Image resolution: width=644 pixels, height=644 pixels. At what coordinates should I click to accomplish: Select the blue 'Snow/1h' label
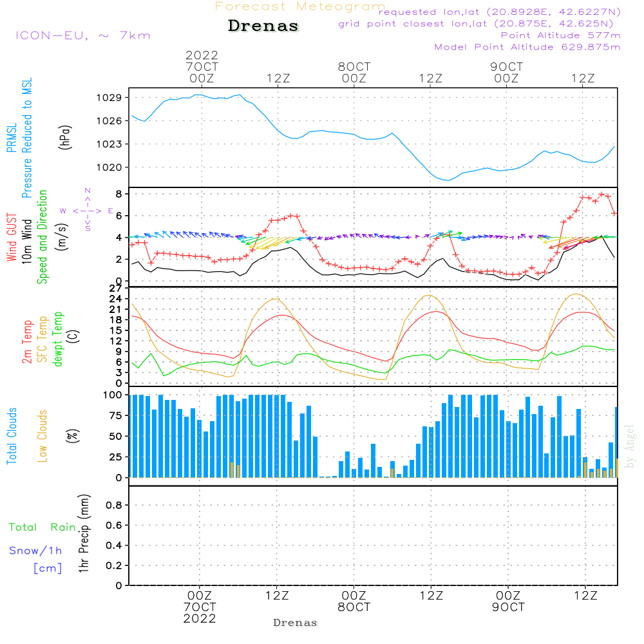click(35, 551)
